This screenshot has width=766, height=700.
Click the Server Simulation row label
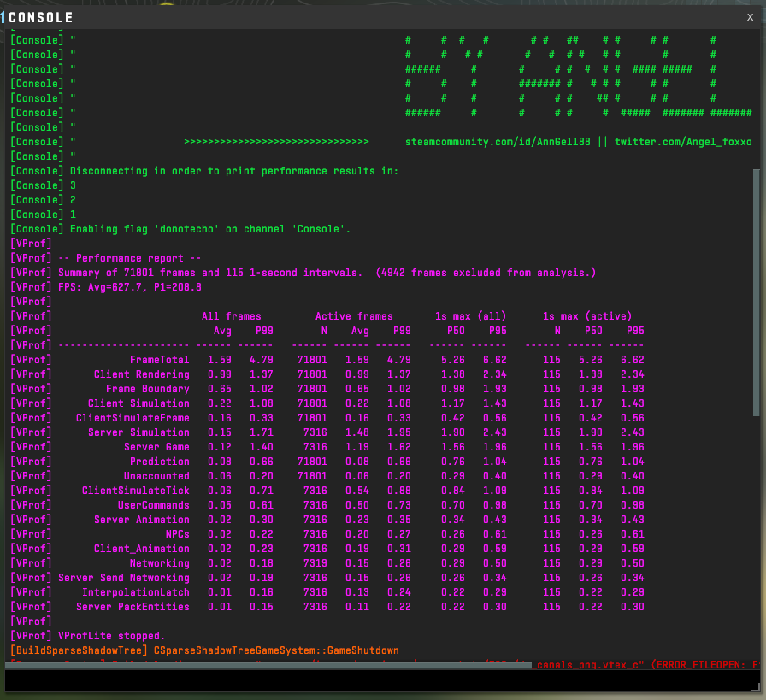(x=138, y=432)
